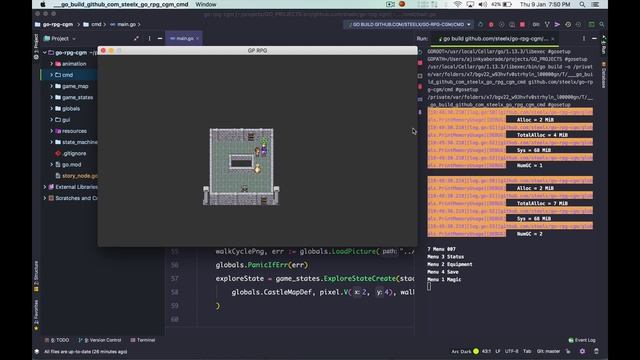Click the red Debug bug icon
This screenshot has width=640, height=360.
491,24
